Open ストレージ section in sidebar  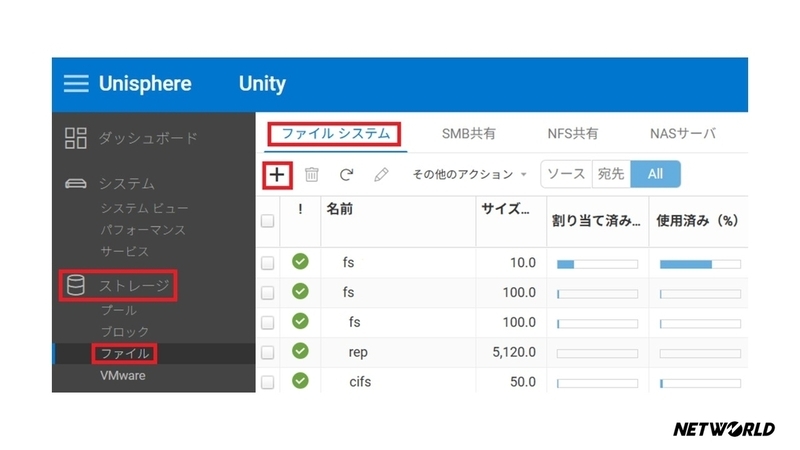pos(134,286)
